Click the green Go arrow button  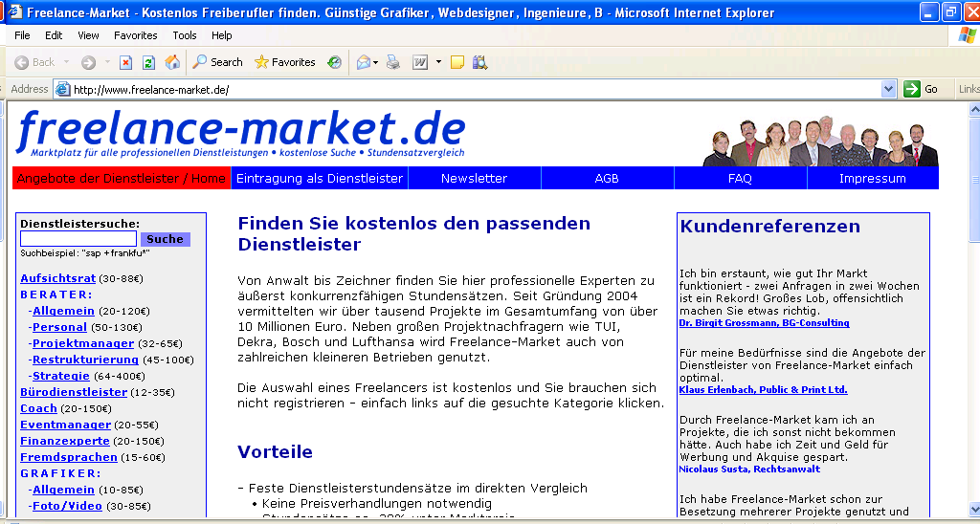912,89
